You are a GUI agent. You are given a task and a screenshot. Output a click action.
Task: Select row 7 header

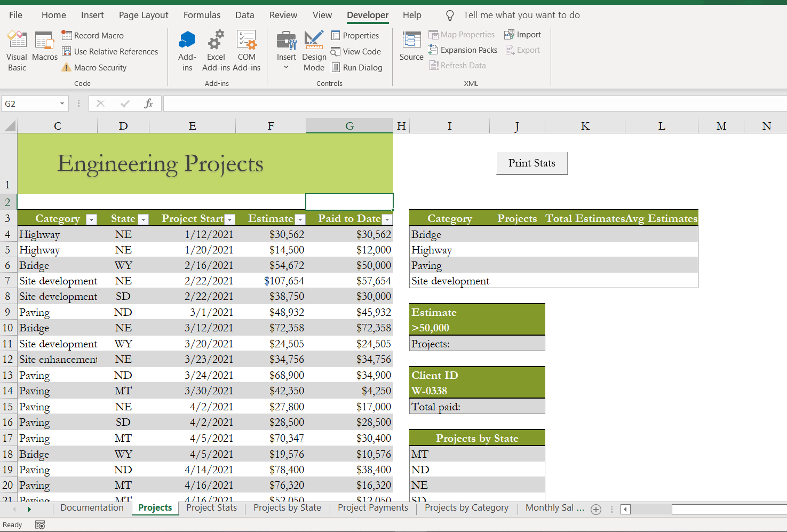tap(8, 281)
